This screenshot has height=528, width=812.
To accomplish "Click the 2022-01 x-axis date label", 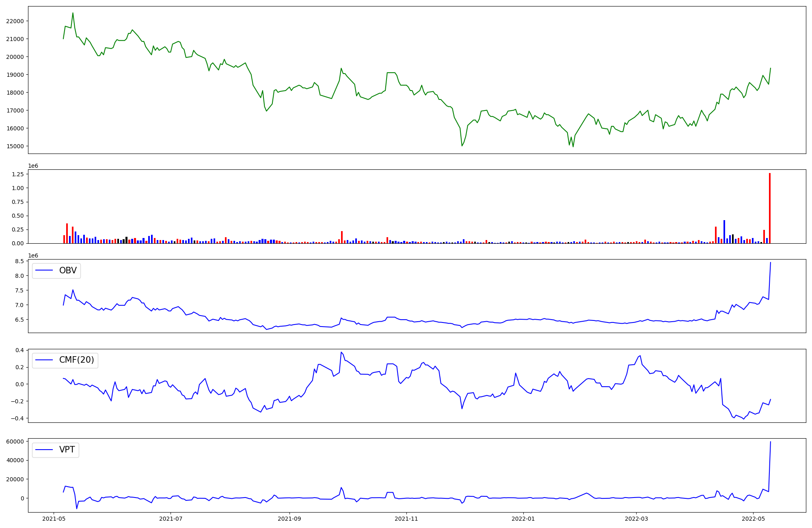I will tap(523, 519).
